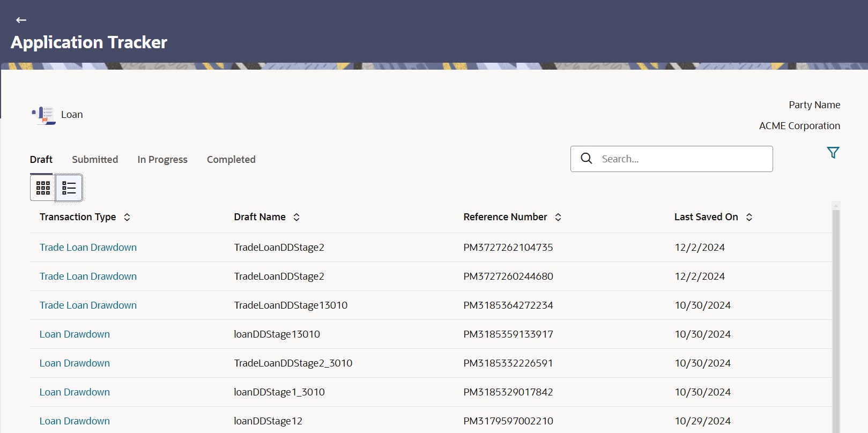
Task: Click the search magnifier icon
Action: point(587,159)
